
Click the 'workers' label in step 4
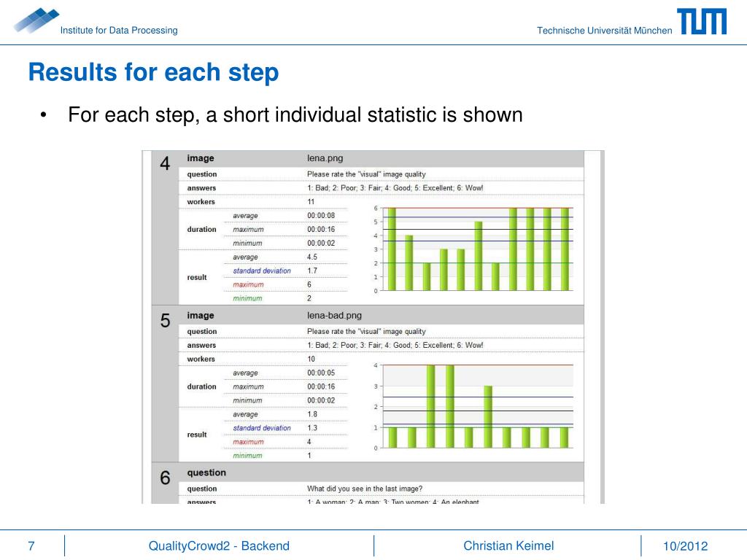click(x=201, y=202)
